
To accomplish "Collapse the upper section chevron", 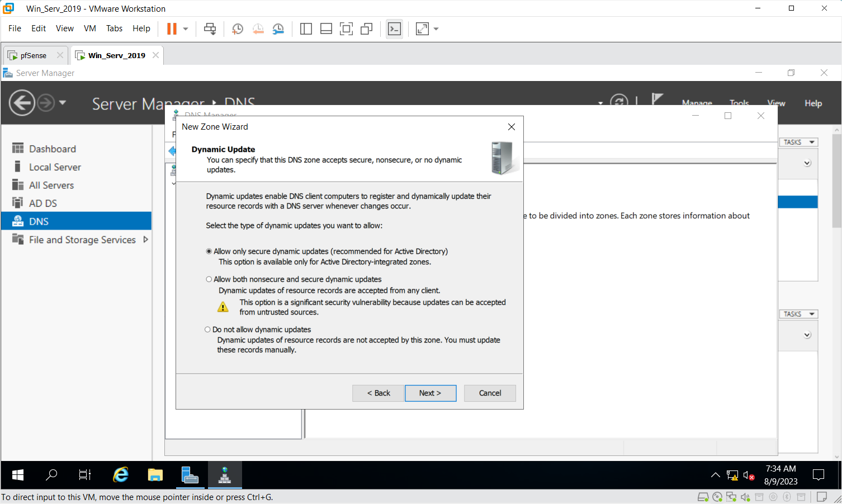I will (x=807, y=163).
